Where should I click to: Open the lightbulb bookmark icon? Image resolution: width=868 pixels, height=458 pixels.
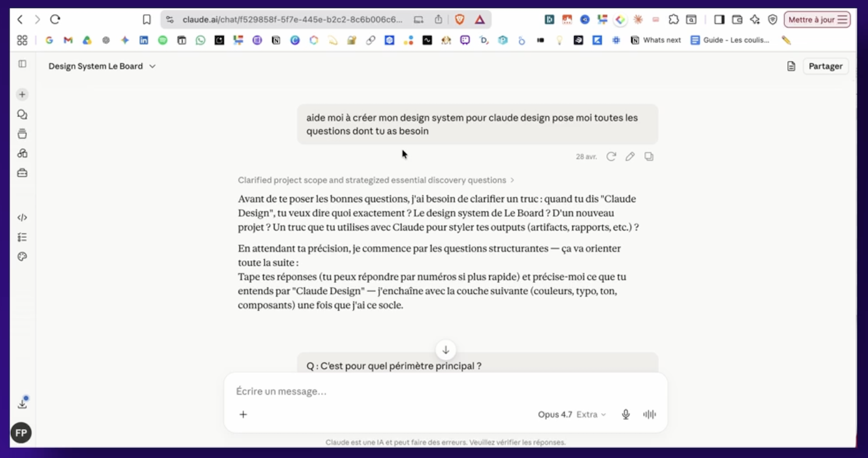559,40
